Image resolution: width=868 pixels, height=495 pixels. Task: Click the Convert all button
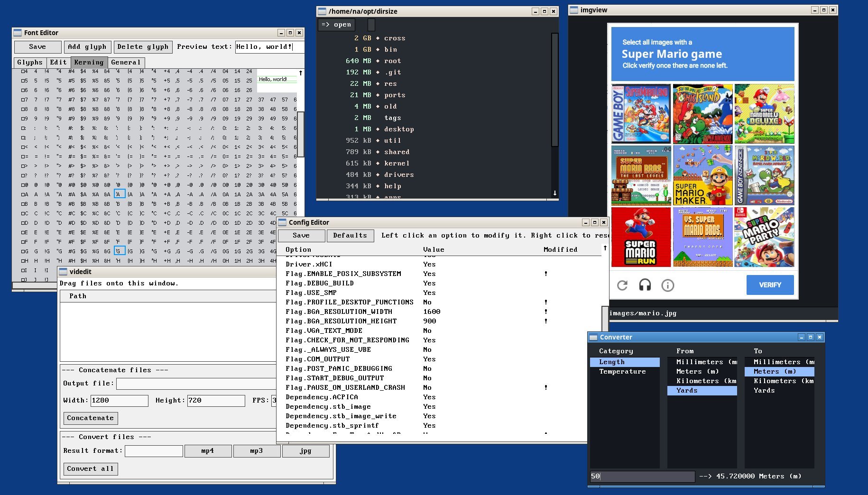(90, 469)
